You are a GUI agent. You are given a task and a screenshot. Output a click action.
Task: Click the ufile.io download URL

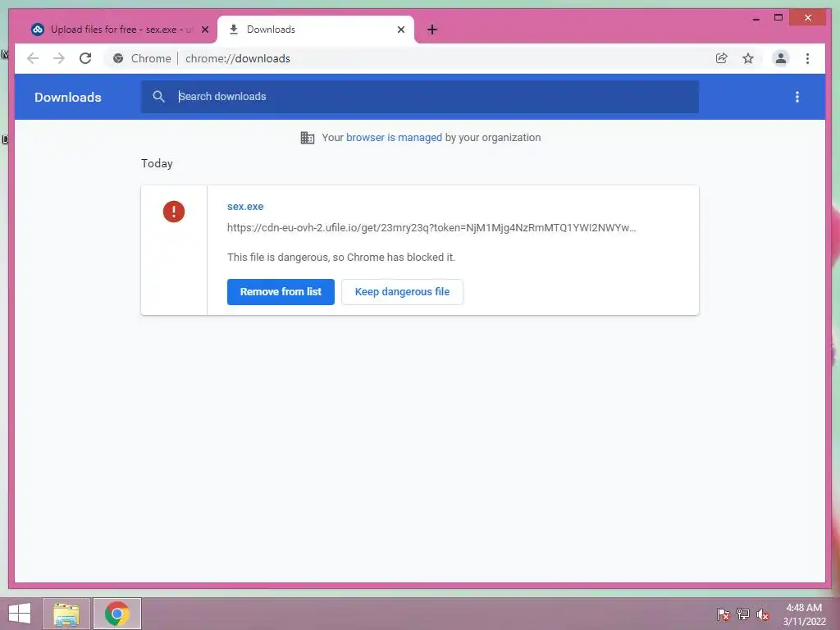[x=431, y=228]
